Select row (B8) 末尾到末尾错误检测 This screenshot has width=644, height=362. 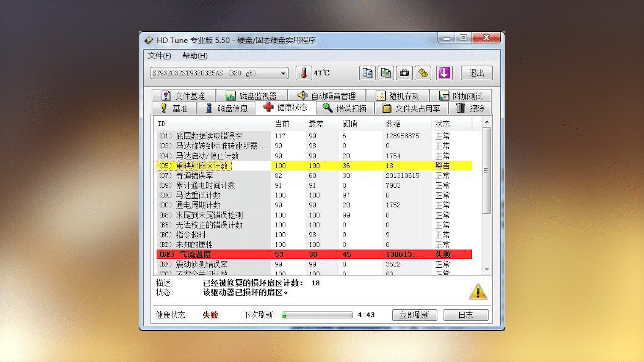pyautogui.click(x=314, y=215)
